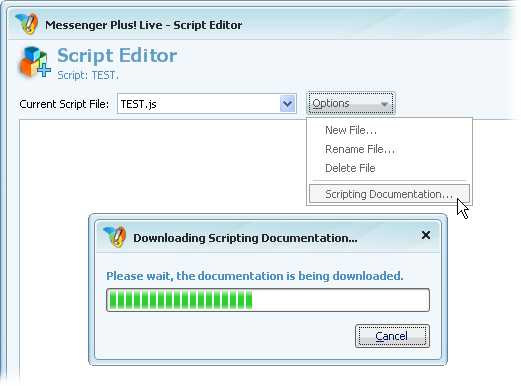Click 'Please wait, the documentation is being downloaded.' text
The image size is (521, 386).
click(x=255, y=276)
